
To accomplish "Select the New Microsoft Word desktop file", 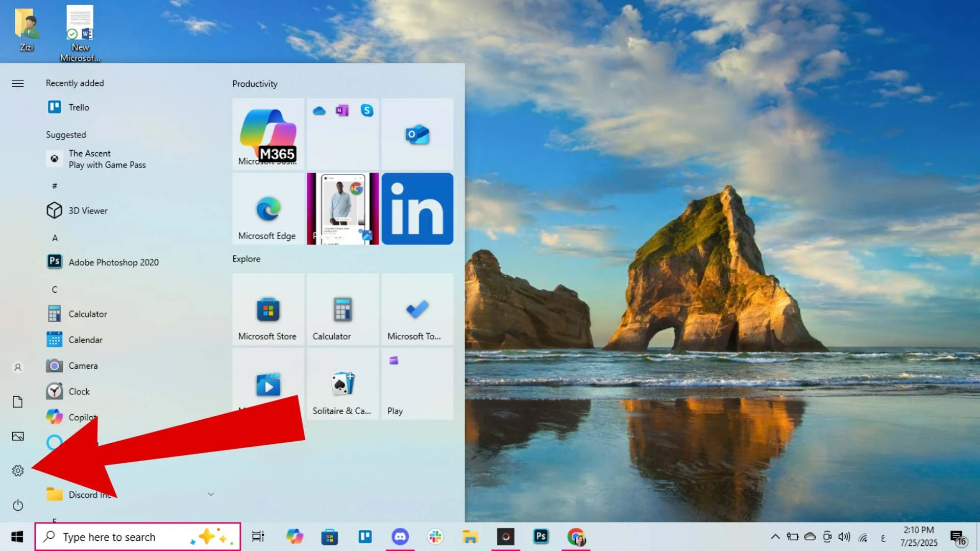I will (80, 34).
